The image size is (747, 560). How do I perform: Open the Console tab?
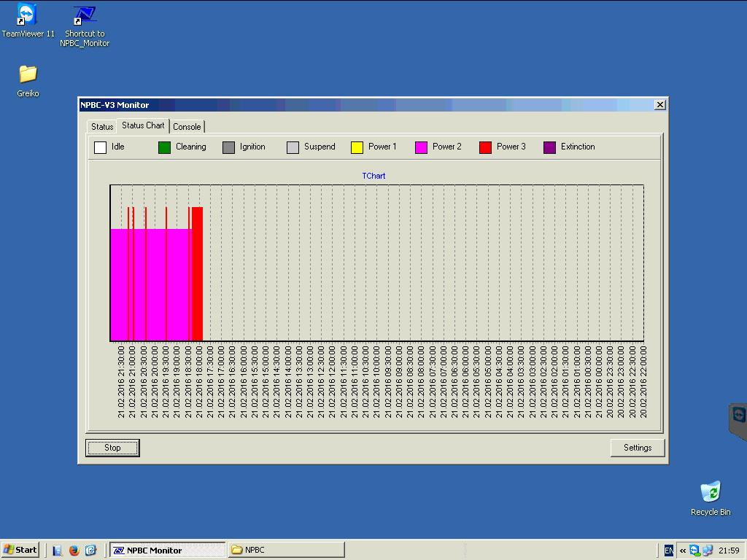(x=187, y=126)
